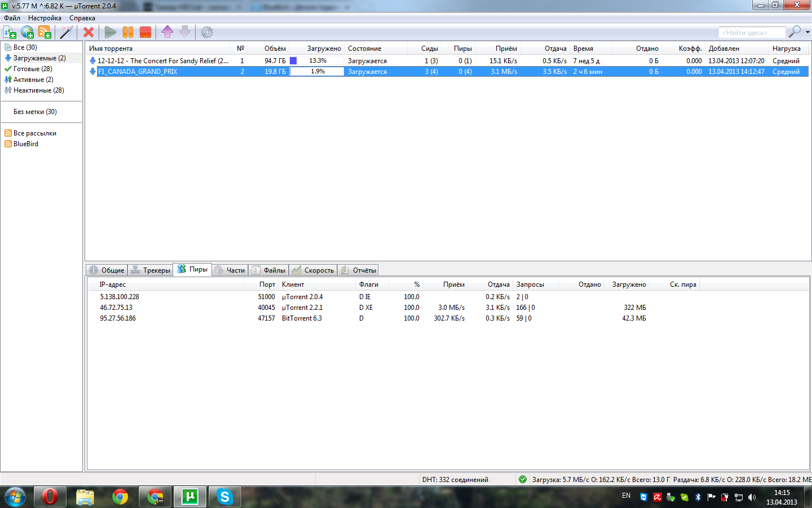Select the F1_CANADA_GRAND_PRIX torrent
Screen dimensions: 812x508
[447, 72]
